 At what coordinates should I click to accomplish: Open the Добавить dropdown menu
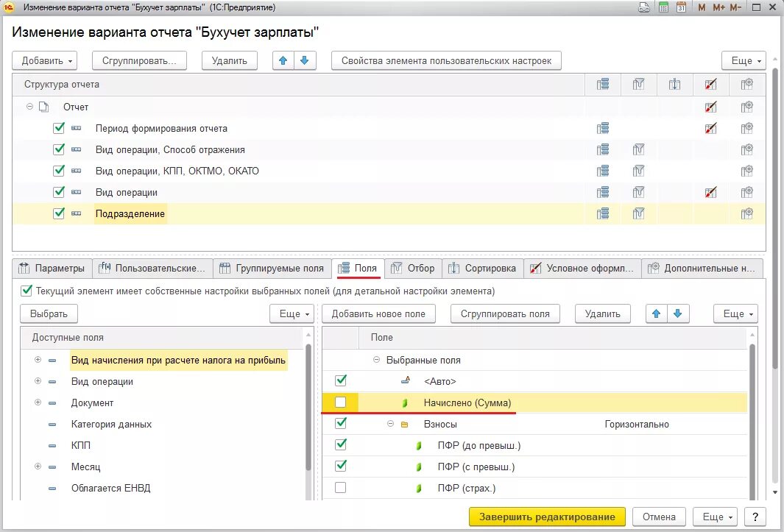click(x=44, y=60)
